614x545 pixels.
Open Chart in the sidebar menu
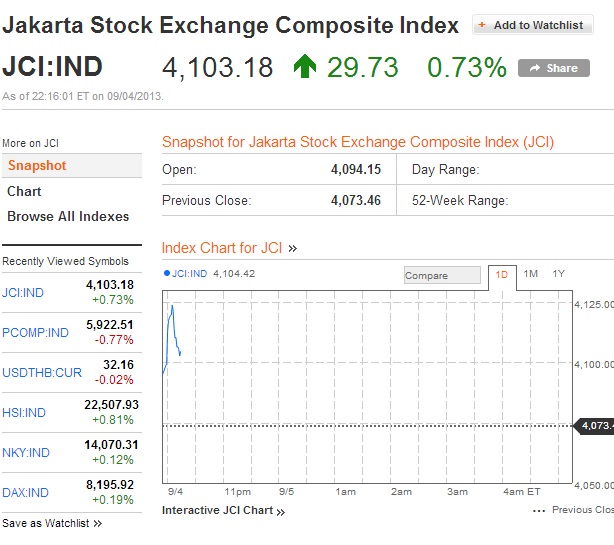24,191
